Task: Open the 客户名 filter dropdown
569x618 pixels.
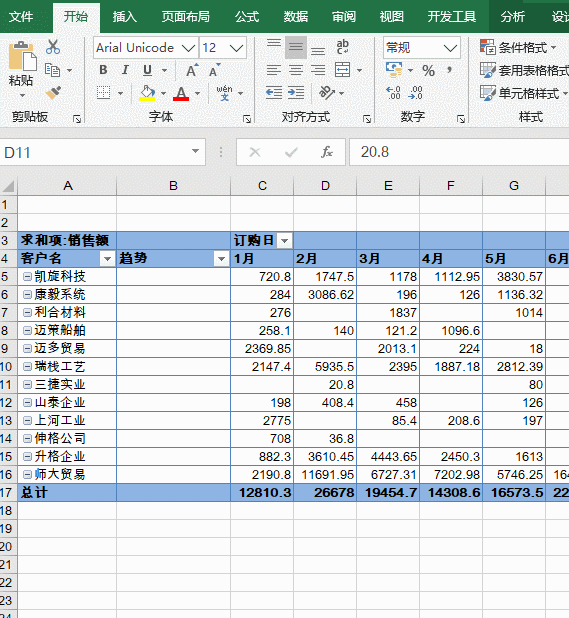Action: pos(107,259)
